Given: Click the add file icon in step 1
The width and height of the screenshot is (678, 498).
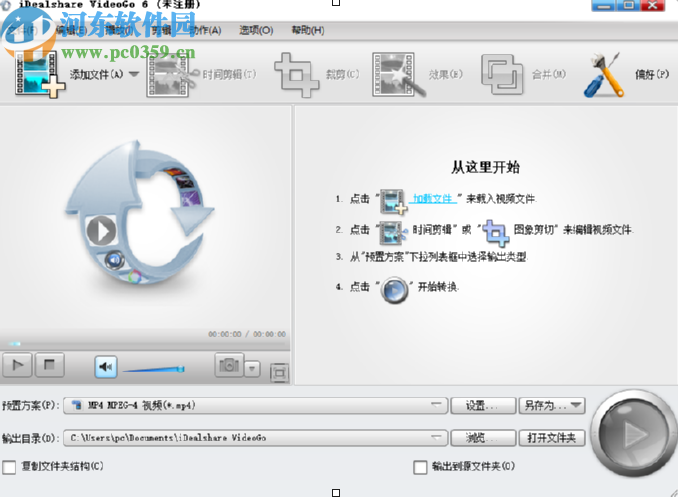Looking at the screenshot, I should pyautogui.click(x=393, y=201).
